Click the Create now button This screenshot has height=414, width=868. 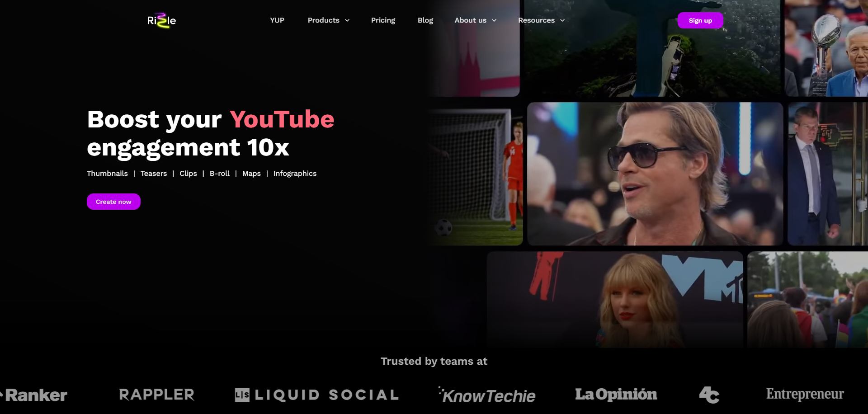coord(113,202)
